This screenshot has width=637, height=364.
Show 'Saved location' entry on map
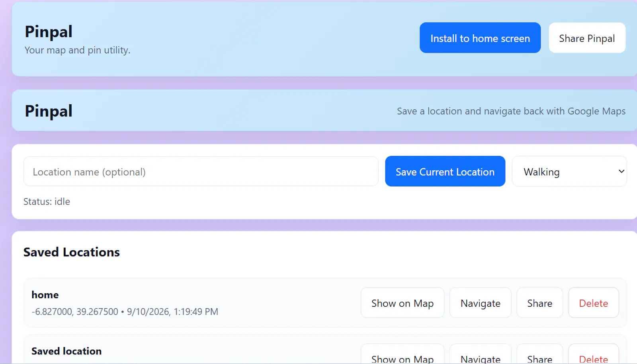(403, 354)
